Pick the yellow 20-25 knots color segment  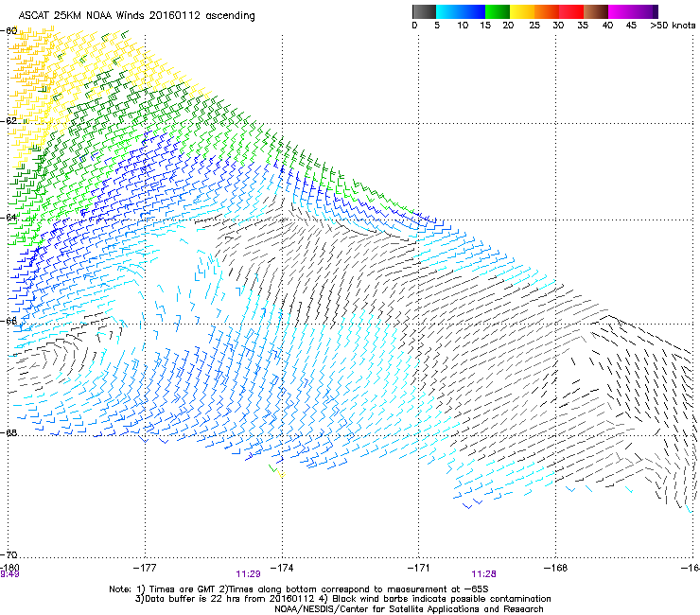coord(522,11)
